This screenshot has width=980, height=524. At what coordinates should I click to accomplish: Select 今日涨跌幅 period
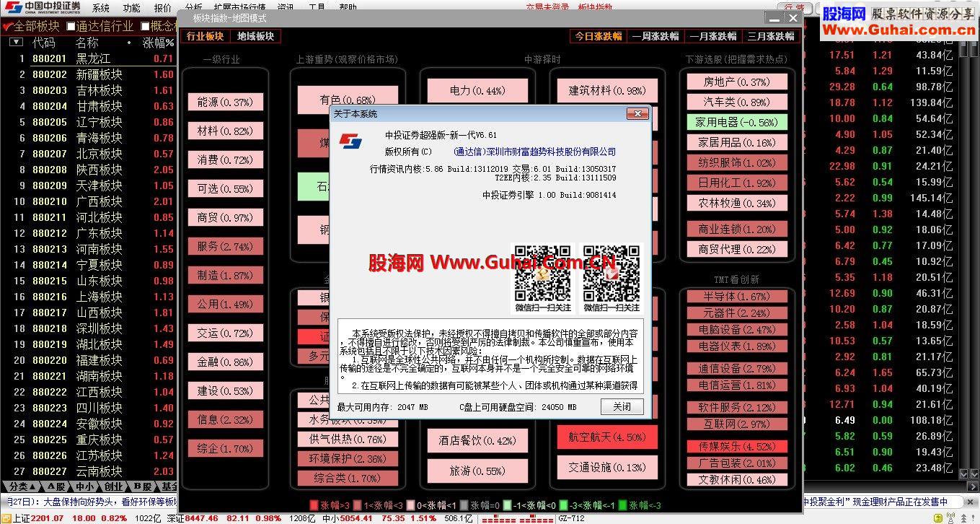pos(599,36)
